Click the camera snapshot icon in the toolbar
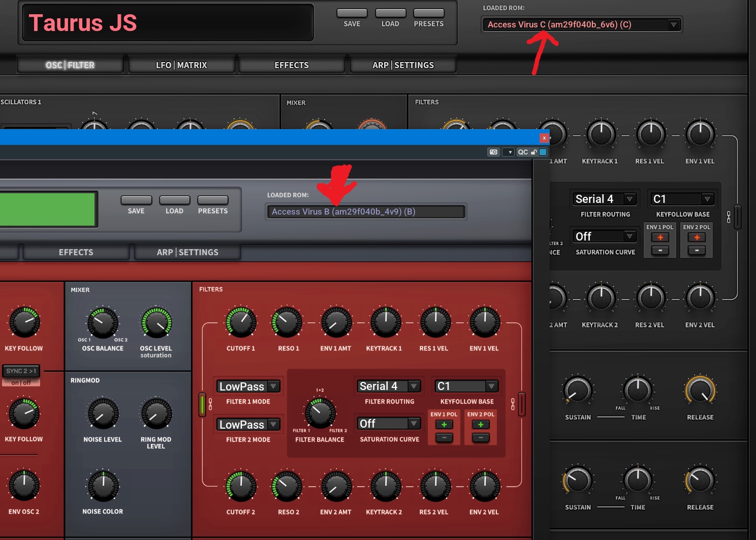Viewport: 756px width, 540px height. tap(493, 152)
